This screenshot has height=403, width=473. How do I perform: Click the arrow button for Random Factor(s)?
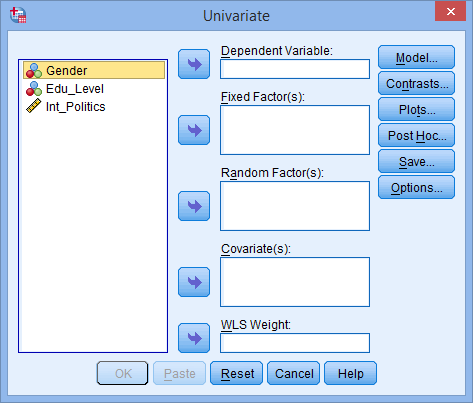pos(194,206)
